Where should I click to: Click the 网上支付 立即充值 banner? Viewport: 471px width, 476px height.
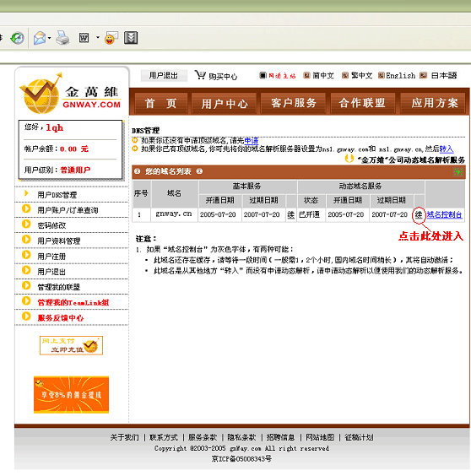tap(71, 345)
